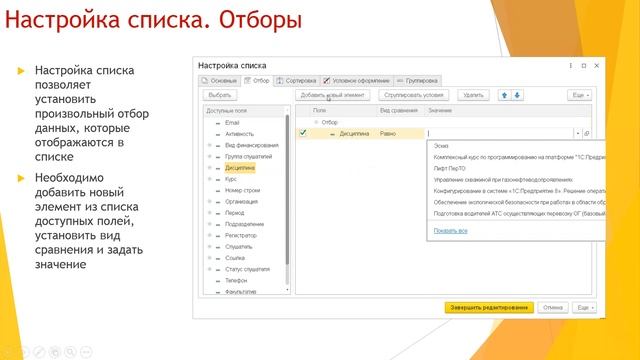
Task: Select Курс in available fields
Action: (231, 179)
